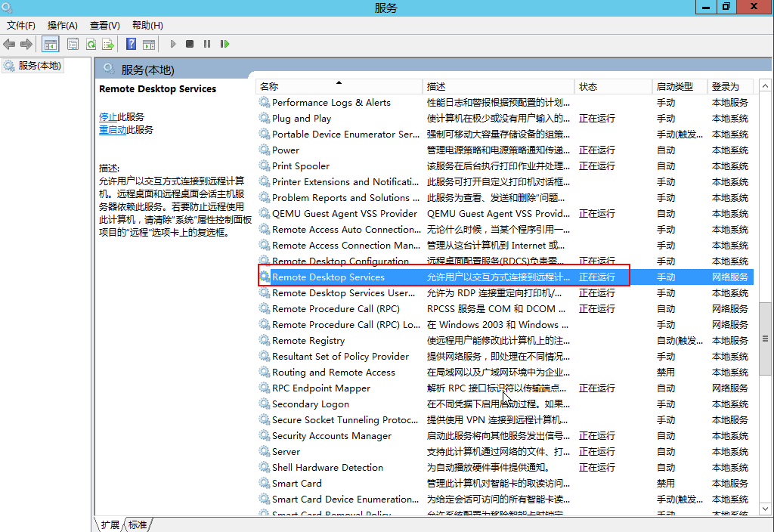
Task: Sort by the 登录为 column header
Action: (x=731, y=86)
